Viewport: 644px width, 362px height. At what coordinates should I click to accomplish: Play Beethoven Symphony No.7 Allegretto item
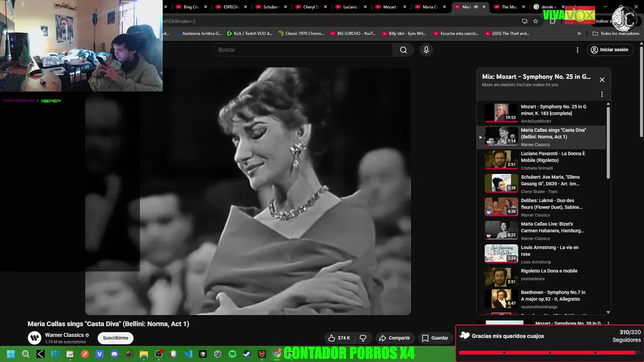[541, 299]
